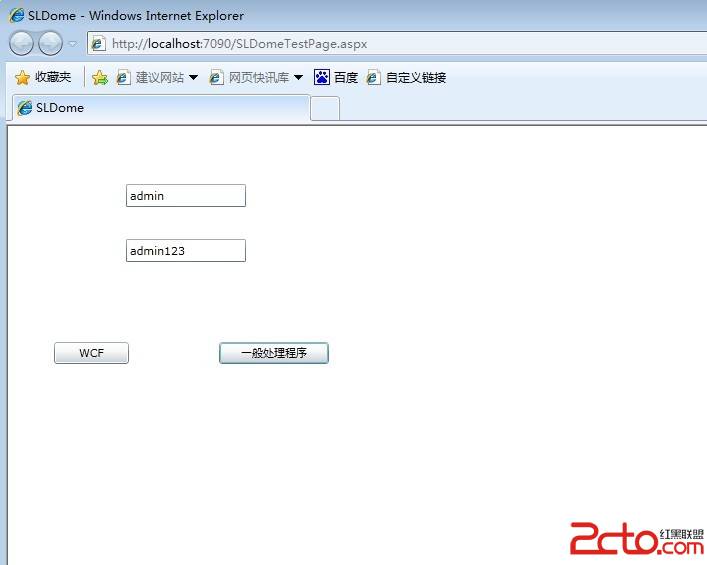Click the Internet Explorer logo in title bar
The image size is (707, 565).
tap(17, 15)
